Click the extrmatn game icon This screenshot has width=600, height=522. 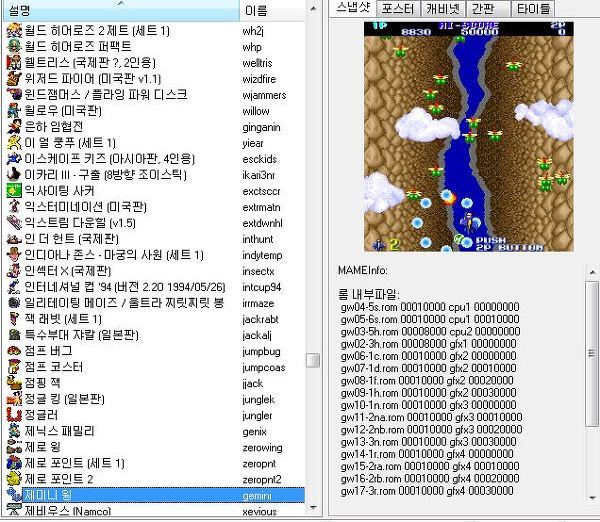coord(14,207)
